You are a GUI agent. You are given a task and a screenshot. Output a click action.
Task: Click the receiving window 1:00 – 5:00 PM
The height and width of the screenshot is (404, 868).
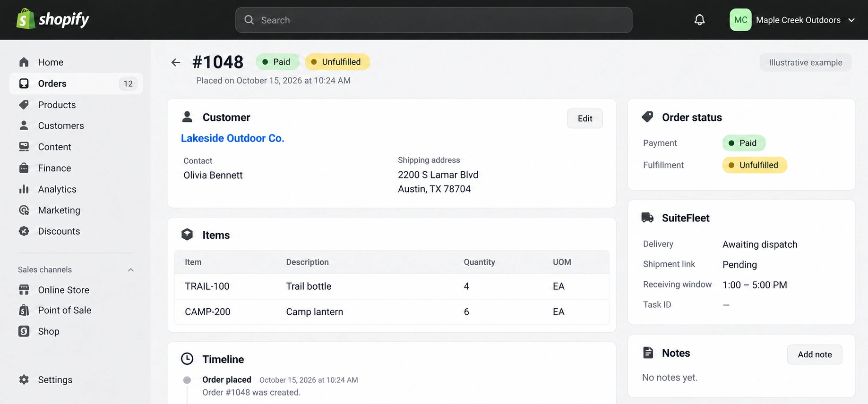[x=755, y=285]
